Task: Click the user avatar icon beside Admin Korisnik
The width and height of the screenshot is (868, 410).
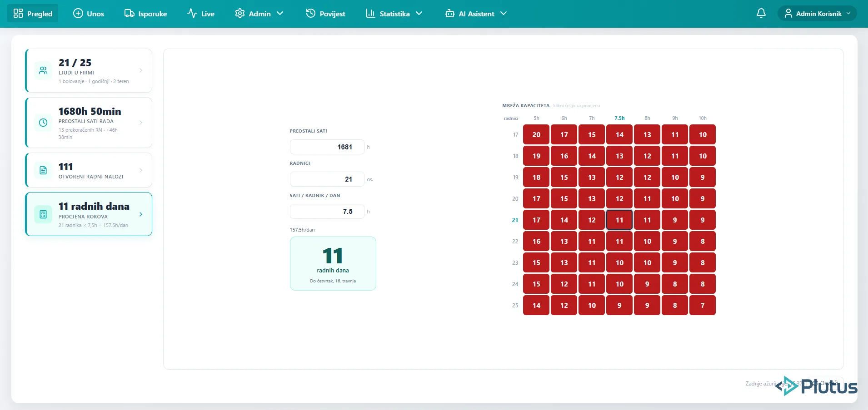Action: (x=788, y=13)
